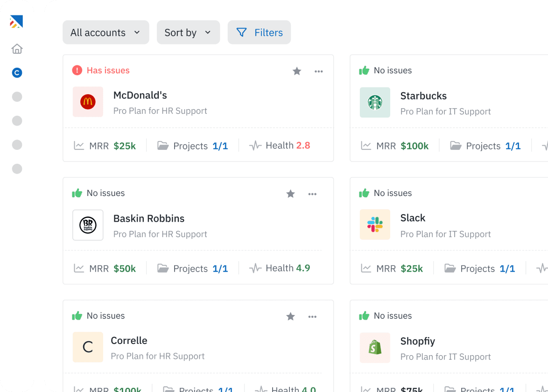Open the blue C section in the sidebar
The width and height of the screenshot is (548, 392).
click(x=17, y=73)
